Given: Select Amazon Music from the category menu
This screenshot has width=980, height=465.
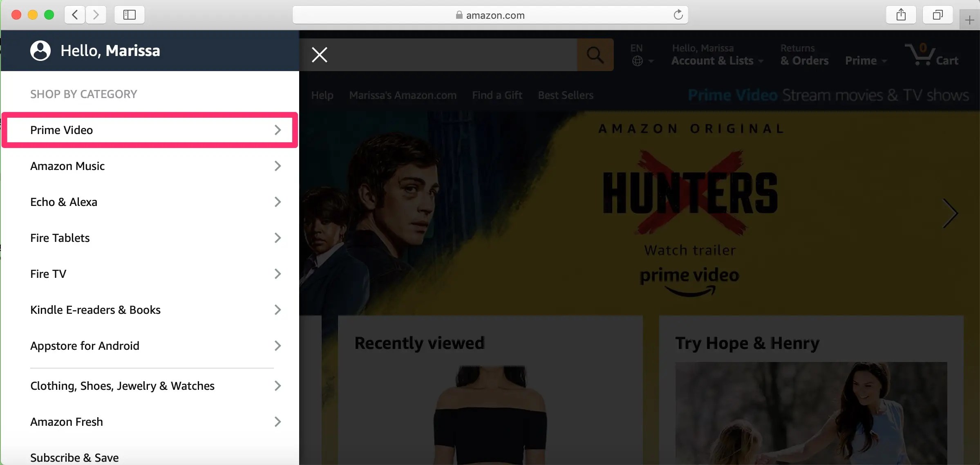Looking at the screenshot, I should pos(68,166).
